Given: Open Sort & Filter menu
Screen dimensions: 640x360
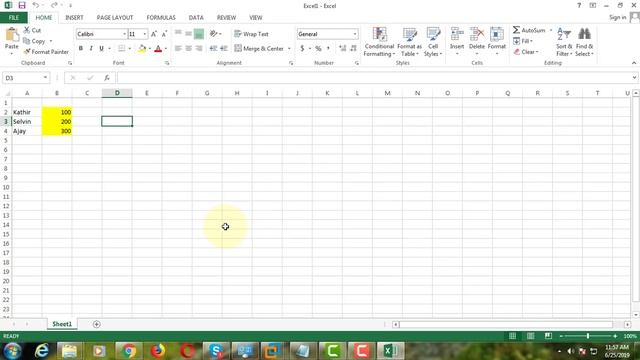Looking at the screenshot, I should point(564,42).
